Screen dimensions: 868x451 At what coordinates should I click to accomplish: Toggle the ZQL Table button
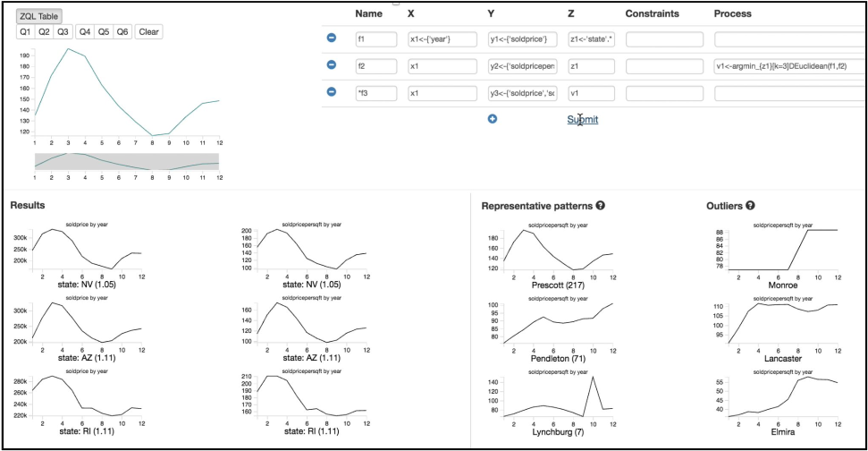[x=37, y=15]
